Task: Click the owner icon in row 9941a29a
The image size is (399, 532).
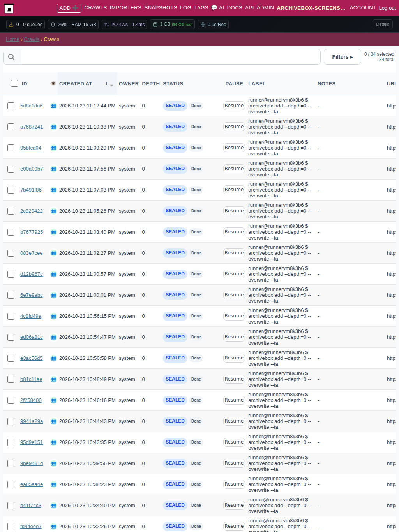Action: pos(54,421)
